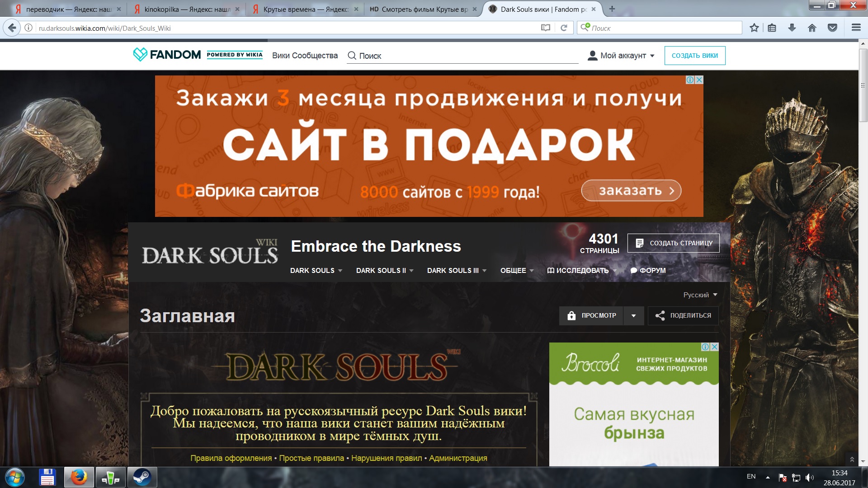Viewport: 868px width, 488px height.
Task: Open Администрация link
Action: 458,458
